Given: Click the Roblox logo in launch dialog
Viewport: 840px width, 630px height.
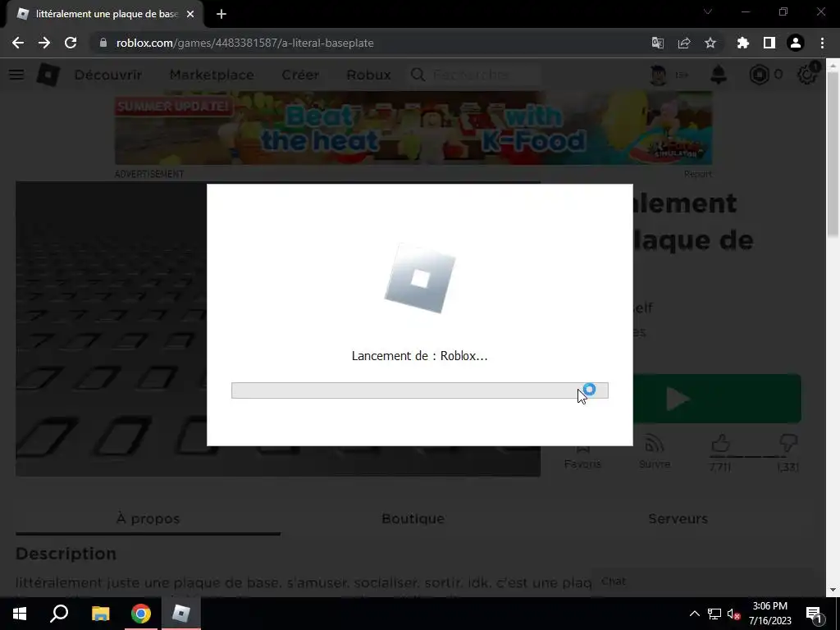Looking at the screenshot, I should 420,279.
